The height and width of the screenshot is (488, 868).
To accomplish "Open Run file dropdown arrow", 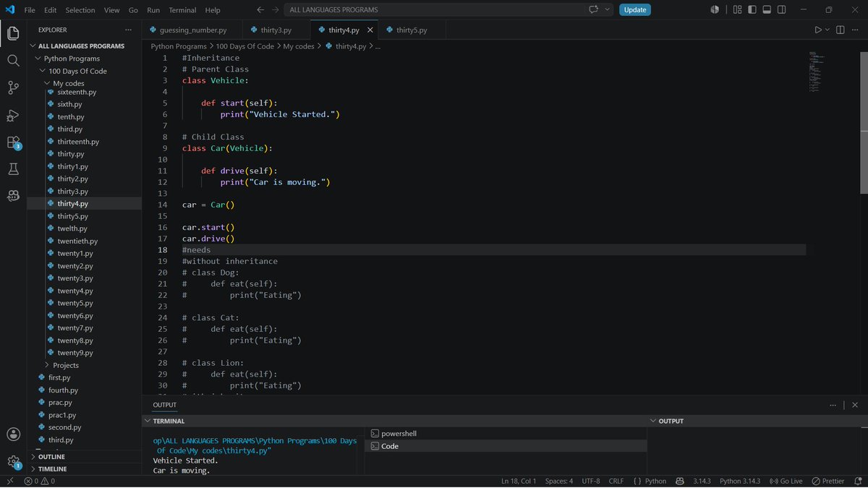I will (x=827, y=30).
